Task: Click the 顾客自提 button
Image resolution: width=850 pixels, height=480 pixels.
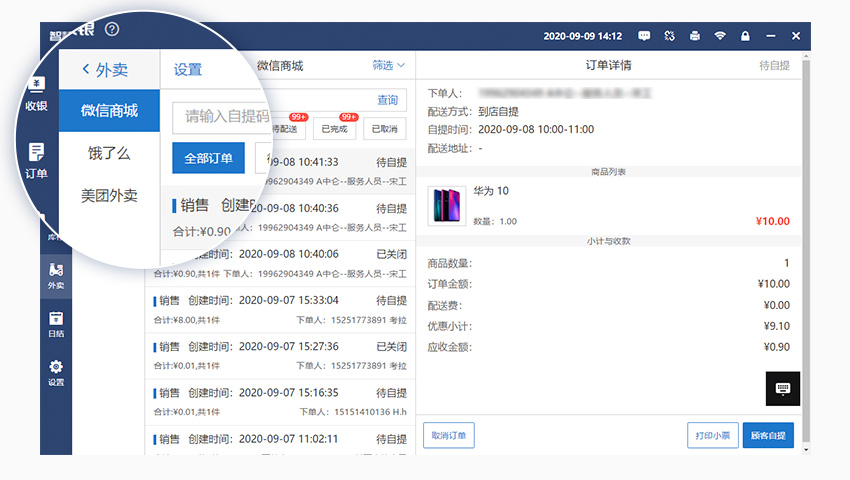Action: 768,436
